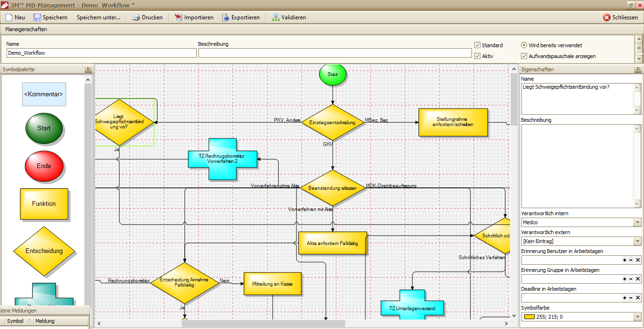Run Validieren on the workflow
This screenshot has width=644, height=329.
pos(289,17)
